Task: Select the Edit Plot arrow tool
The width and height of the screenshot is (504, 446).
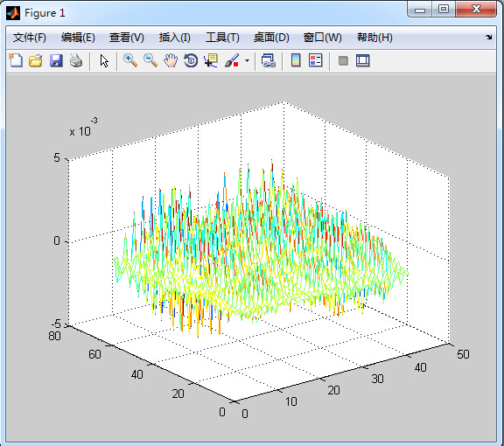Action: click(x=104, y=60)
